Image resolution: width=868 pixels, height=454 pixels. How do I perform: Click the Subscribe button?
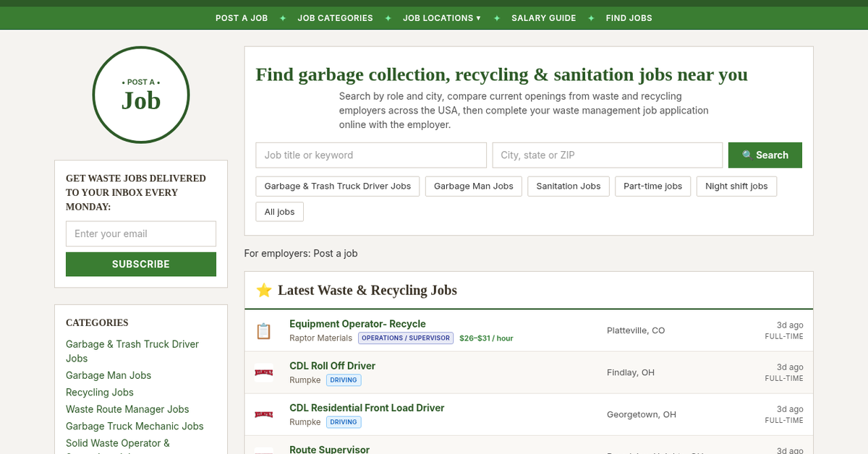(141, 264)
